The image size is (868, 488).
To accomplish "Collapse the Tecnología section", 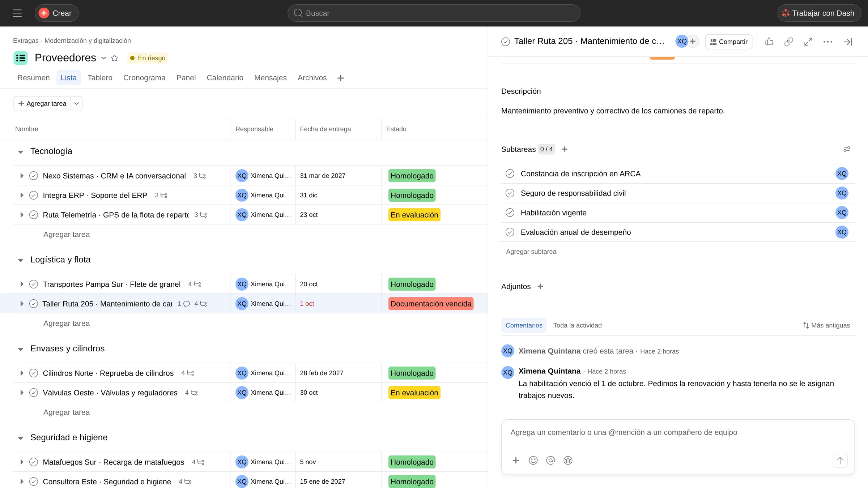I will pyautogui.click(x=21, y=152).
